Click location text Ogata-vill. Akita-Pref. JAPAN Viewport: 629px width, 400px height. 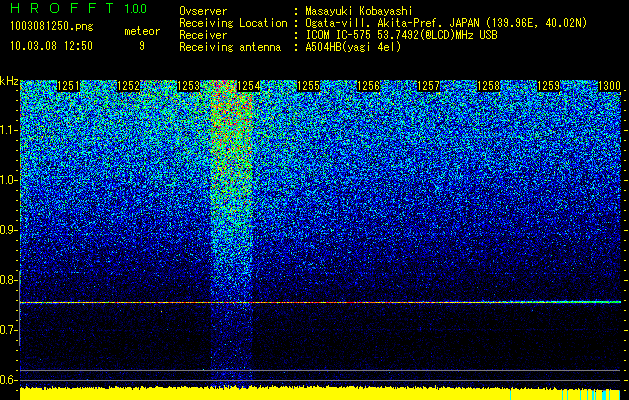393,23
